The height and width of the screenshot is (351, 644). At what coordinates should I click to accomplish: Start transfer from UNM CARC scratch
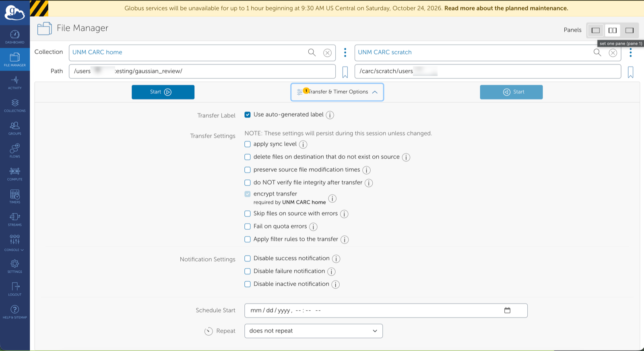pyautogui.click(x=511, y=92)
